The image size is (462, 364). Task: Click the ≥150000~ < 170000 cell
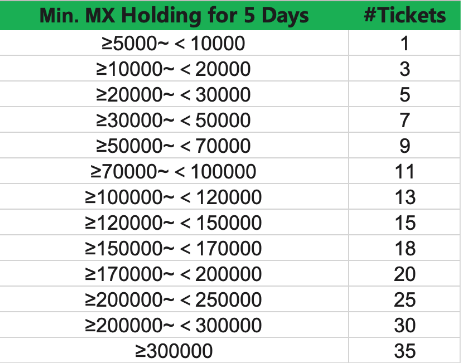pyautogui.click(x=174, y=248)
